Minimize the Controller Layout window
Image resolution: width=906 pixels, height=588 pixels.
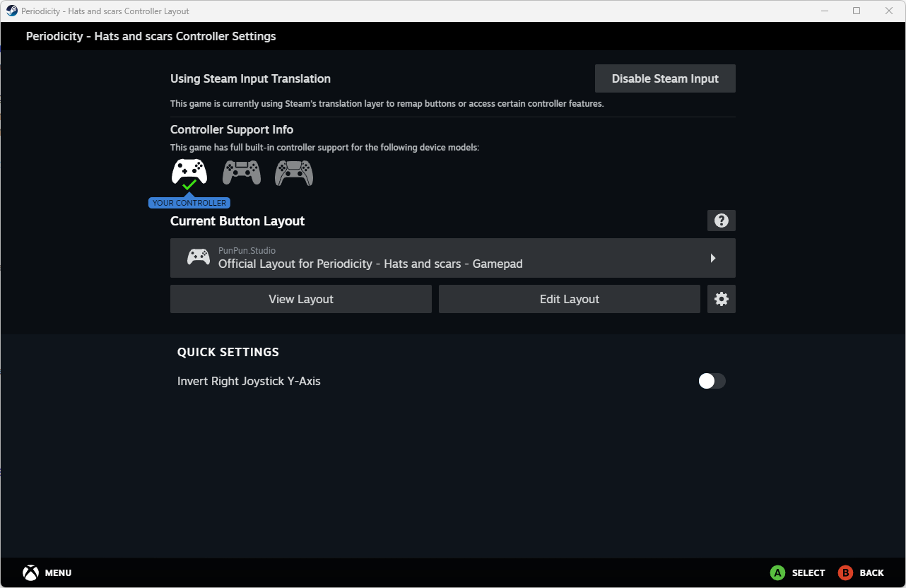point(825,11)
